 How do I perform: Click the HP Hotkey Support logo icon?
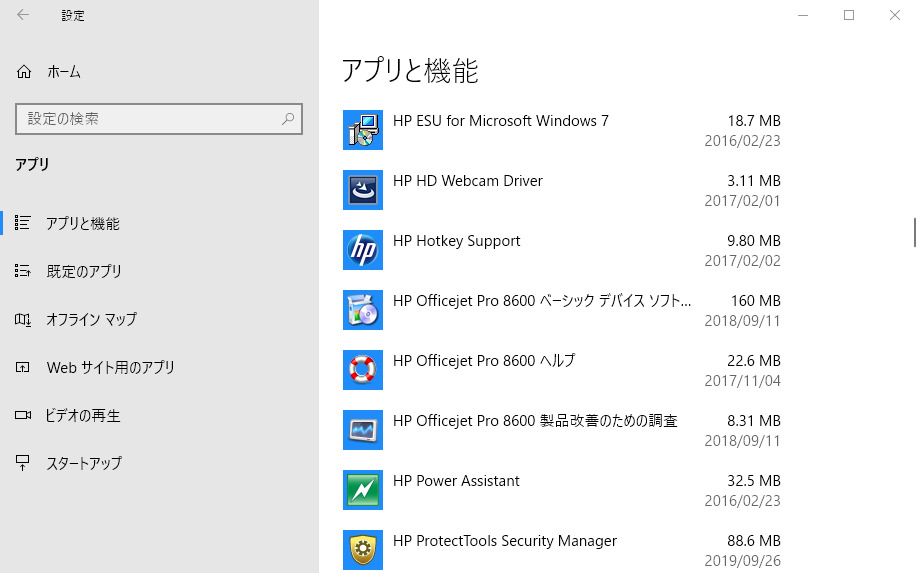362,250
